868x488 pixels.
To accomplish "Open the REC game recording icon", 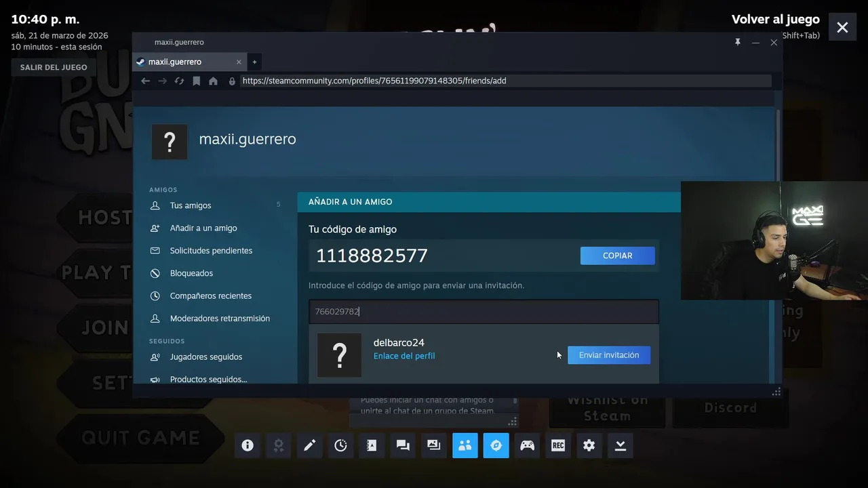I will tap(558, 445).
